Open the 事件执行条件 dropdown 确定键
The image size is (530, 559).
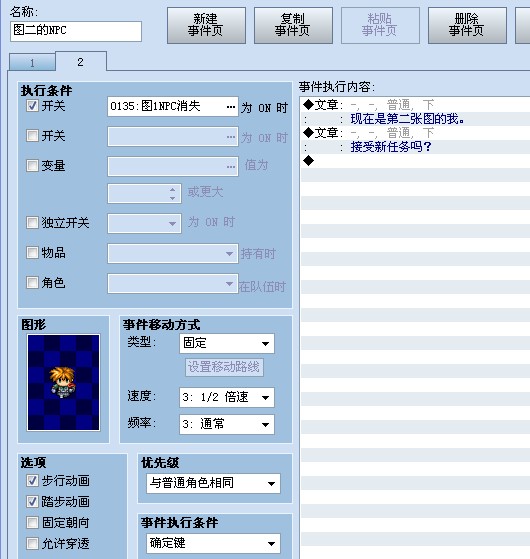(x=213, y=543)
